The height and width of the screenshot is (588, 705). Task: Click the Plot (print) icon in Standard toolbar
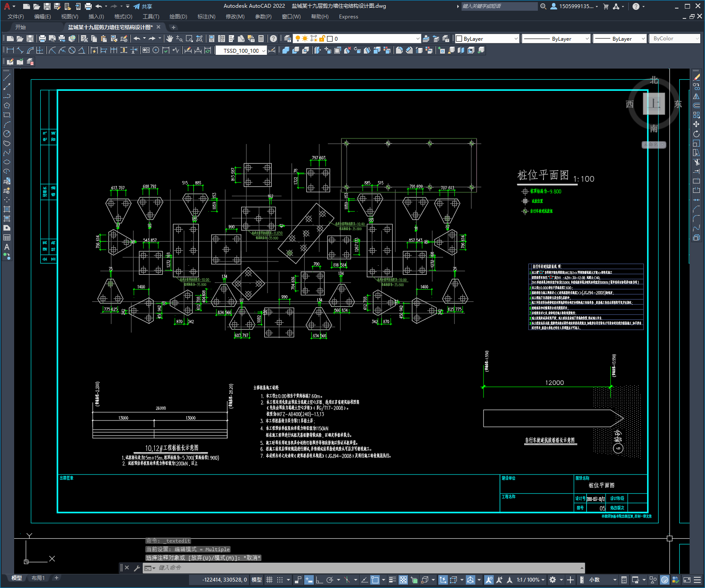point(42,39)
